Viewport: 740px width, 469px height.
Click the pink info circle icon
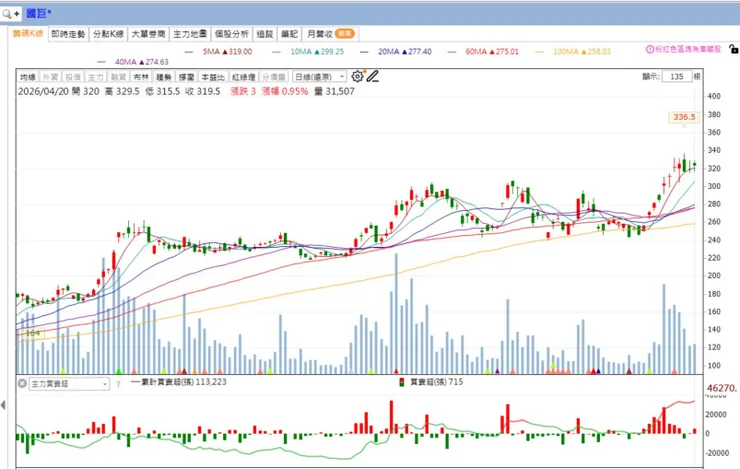pos(649,49)
